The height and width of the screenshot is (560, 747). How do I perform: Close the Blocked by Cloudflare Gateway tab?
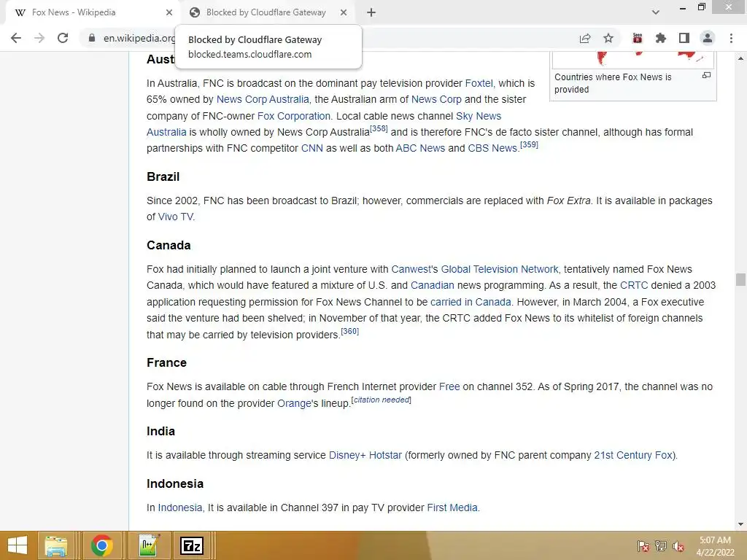click(x=343, y=12)
